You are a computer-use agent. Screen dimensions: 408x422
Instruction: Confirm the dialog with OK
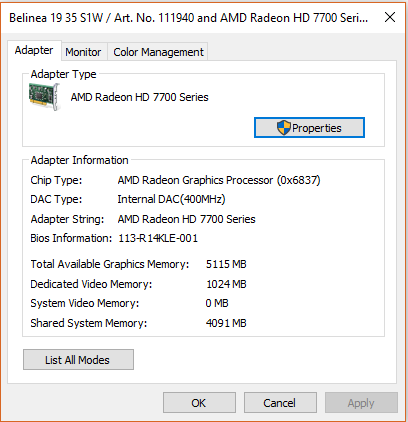click(199, 403)
